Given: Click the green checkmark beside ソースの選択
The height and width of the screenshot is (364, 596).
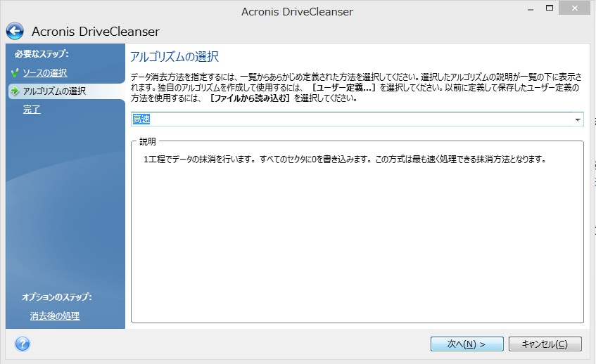Looking at the screenshot, I should point(15,72).
